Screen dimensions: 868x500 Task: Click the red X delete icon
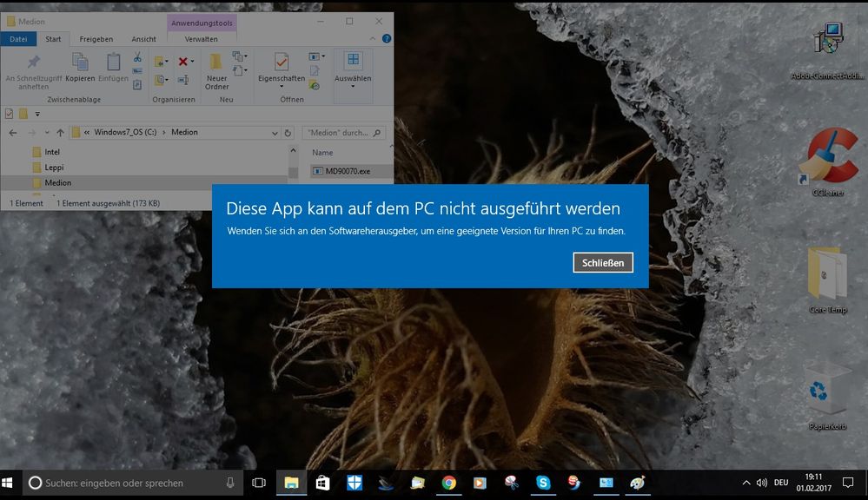(184, 62)
